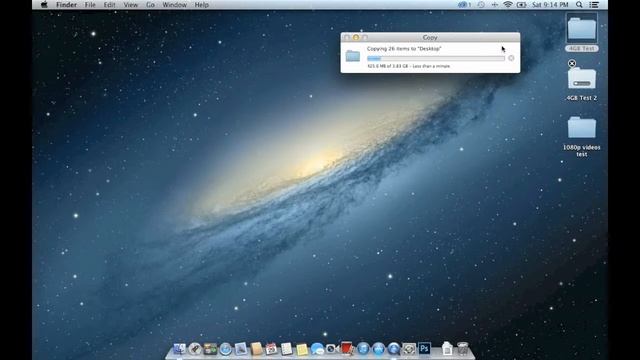Open System Preferences gear in Dock
Viewport: 640px width, 360px height.
tap(409, 349)
